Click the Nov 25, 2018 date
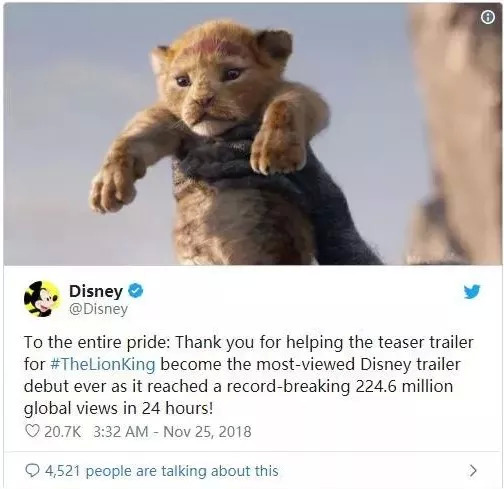This screenshot has width=504, height=489. [x=207, y=432]
